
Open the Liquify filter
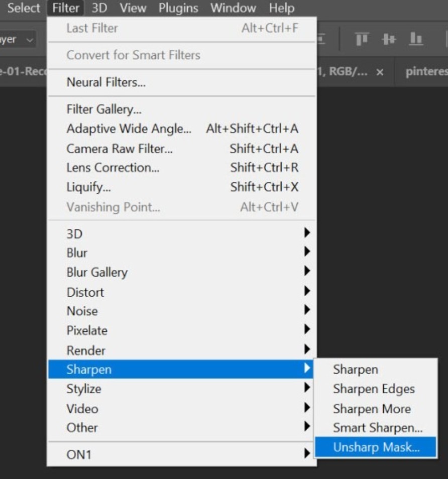coord(88,187)
